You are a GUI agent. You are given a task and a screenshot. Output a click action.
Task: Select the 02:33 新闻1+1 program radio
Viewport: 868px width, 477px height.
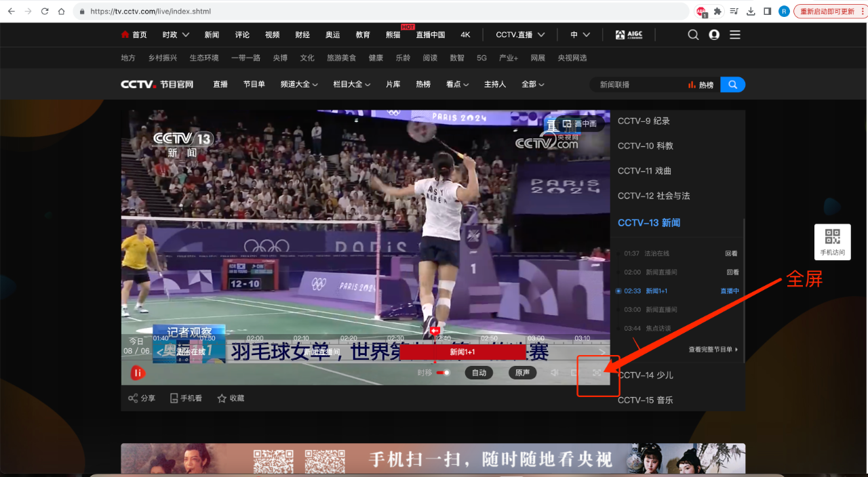(x=618, y=291)
